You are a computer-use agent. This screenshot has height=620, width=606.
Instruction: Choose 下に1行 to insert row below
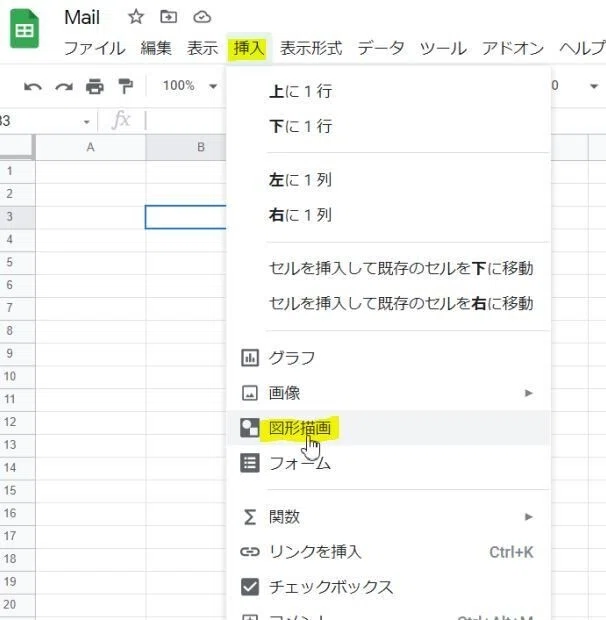[389, 127]
